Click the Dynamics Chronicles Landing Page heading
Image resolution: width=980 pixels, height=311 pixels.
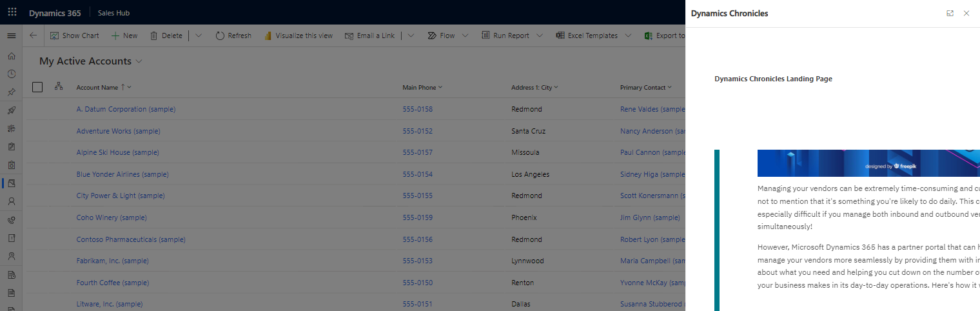(x=773, y=79)
